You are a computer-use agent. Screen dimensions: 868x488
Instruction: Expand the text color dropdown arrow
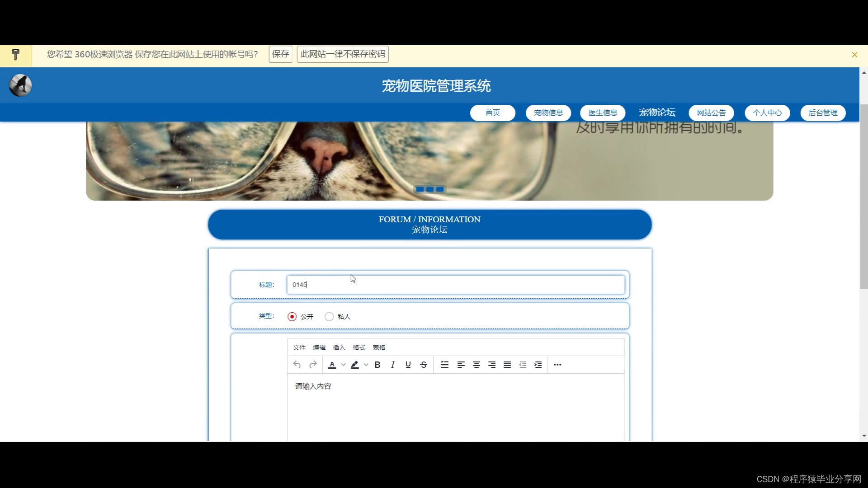[344, 365]
